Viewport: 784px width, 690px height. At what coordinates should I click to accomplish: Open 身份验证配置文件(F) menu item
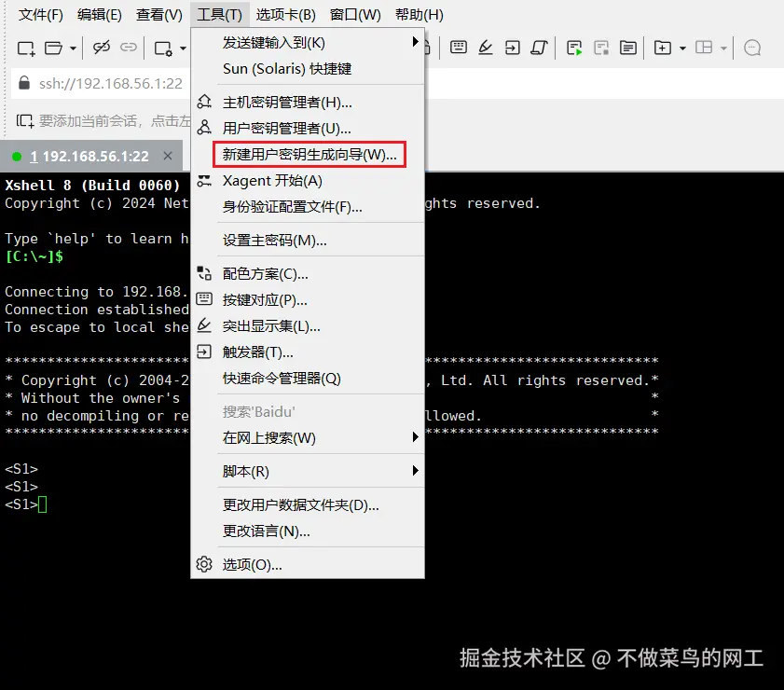click(308, 206)
